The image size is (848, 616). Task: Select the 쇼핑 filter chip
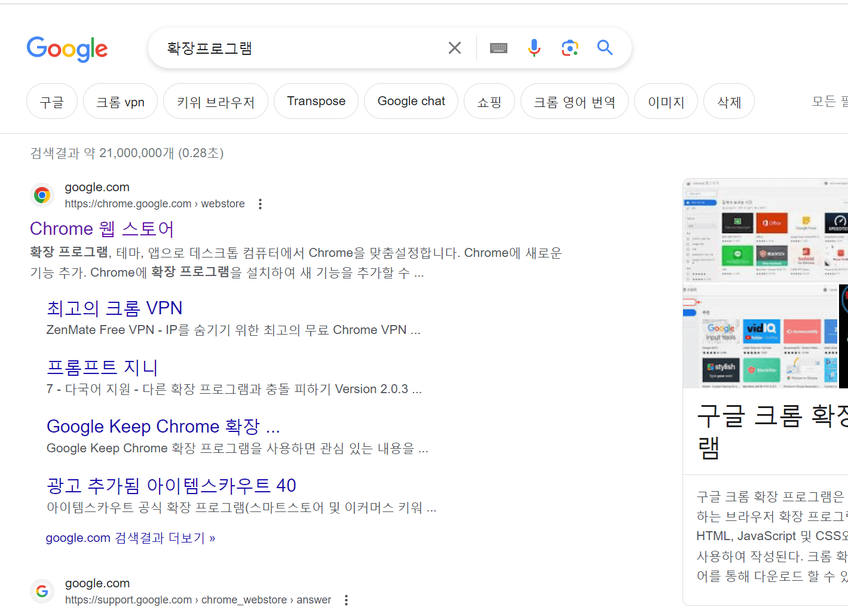(489, 102)
